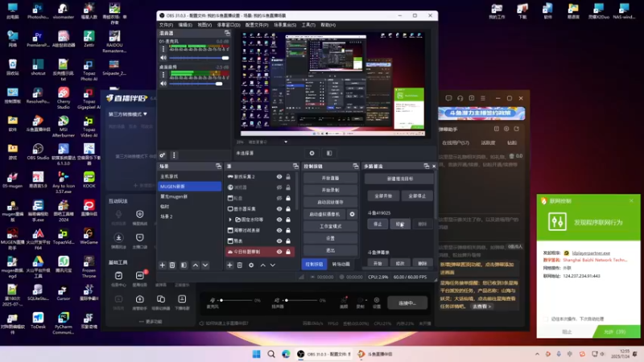Hide the 显示器采集 source
The height and width of the screenshot is (362, 644).
(279, 209)
